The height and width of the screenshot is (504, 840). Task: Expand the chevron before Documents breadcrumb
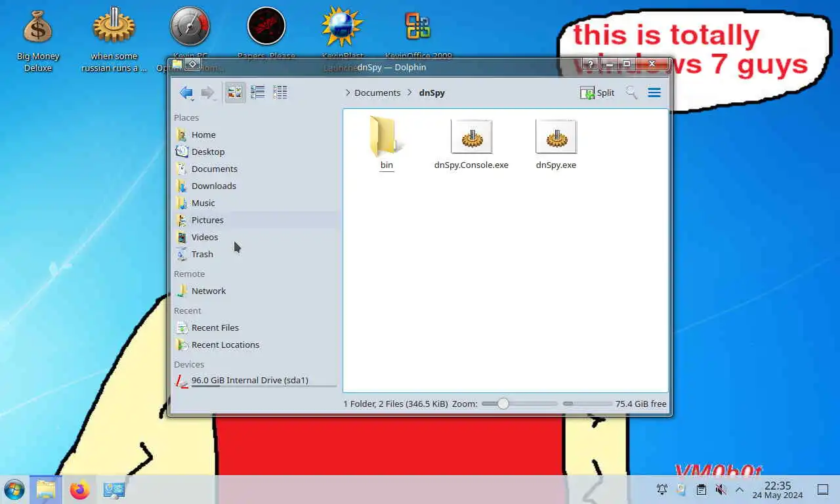[x=348, y=93]
